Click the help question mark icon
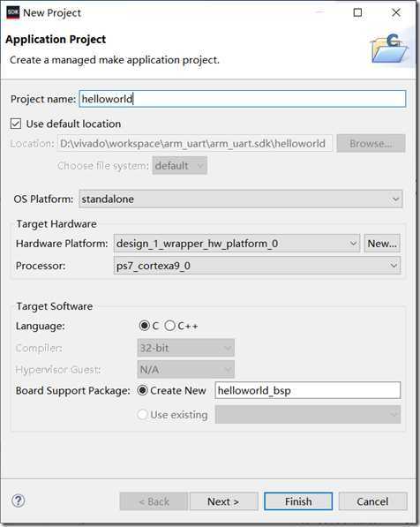Image resolution: width=420 pixels, height=527 pixels. point(19,501)
